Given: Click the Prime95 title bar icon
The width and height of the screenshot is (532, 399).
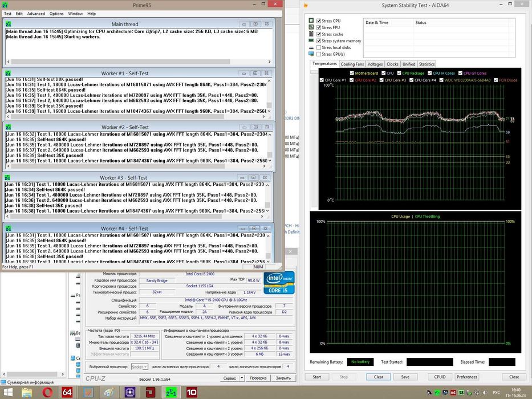Looking at the screenshot, I should click(x=5, y=5).
